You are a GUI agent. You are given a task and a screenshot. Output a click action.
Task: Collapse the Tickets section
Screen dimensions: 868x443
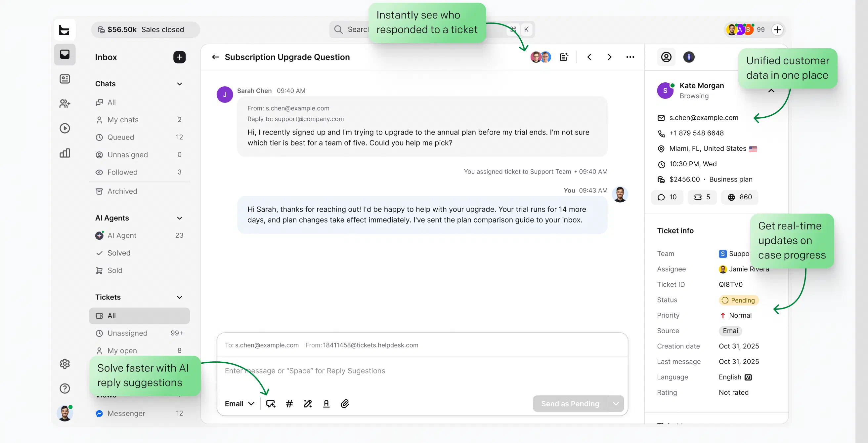(x=180, y=298)
